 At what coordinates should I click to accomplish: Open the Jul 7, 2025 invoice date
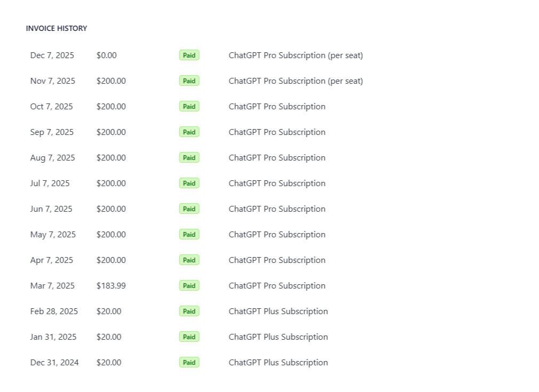[x=50, y=183]
